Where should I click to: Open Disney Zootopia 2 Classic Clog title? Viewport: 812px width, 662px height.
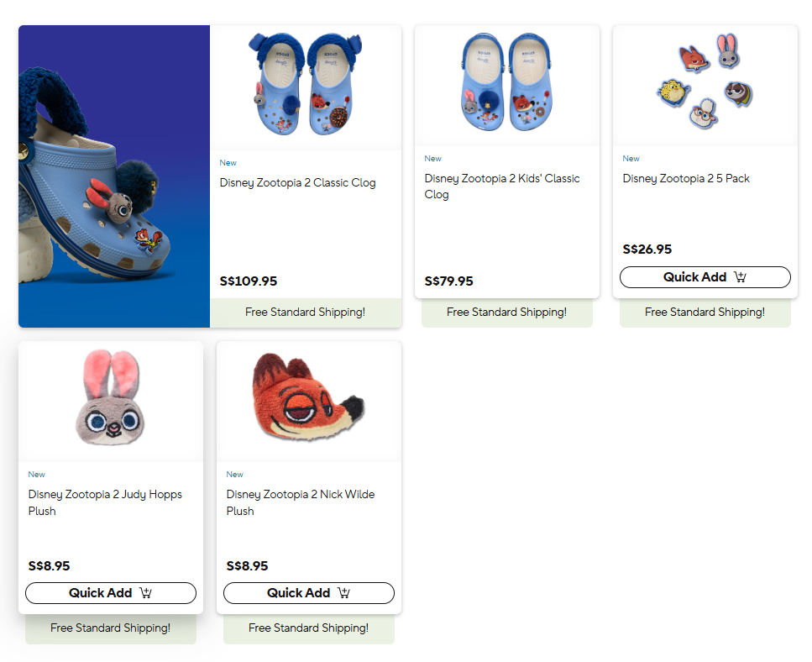pyautogui.click(x=297, y=183)
